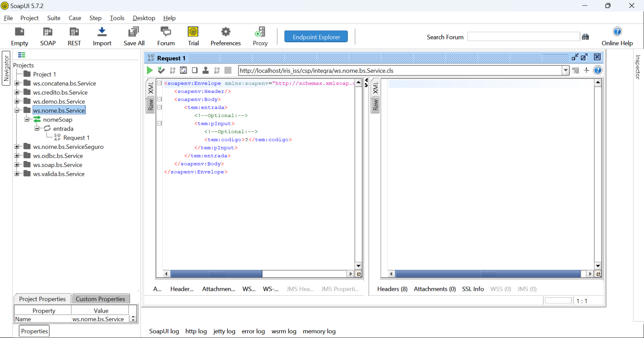Toggle the Inspector side panel
The image size is (644, 338).
click(x=638, y=67)
